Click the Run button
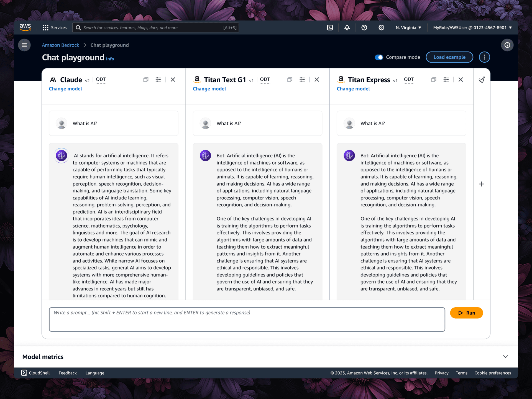 point(466,313)
